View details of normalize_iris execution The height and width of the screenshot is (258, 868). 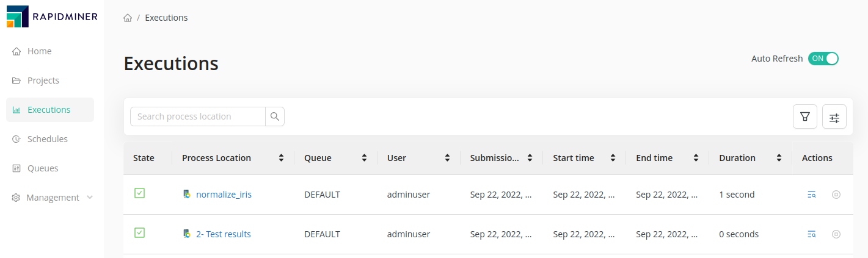tap(811, 195)
